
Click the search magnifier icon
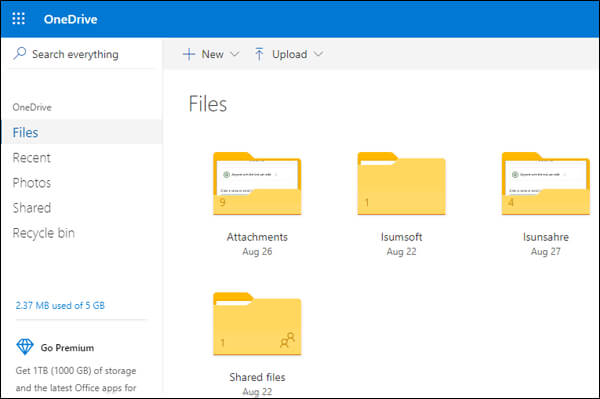(x=20, y=54)
